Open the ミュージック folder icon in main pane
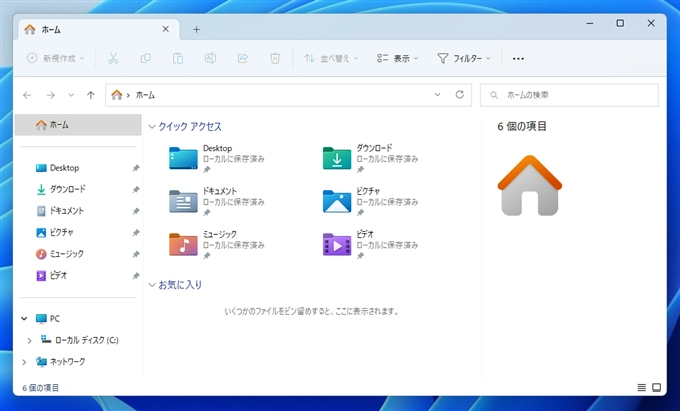This screenshot has height=411, width=680. point(183,244)
